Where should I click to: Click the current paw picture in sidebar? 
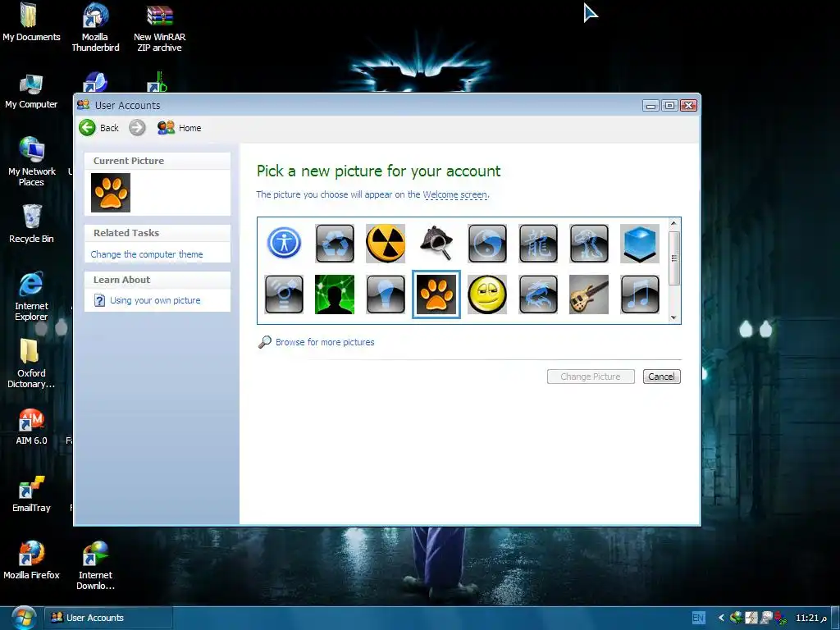point(111,192)
